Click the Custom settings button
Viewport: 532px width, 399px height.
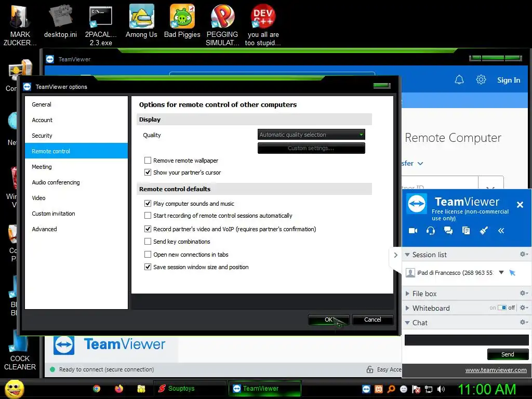coord(311,148)
